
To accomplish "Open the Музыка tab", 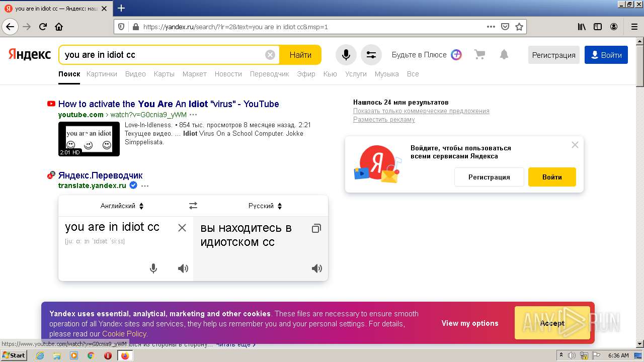I will 387,74.
